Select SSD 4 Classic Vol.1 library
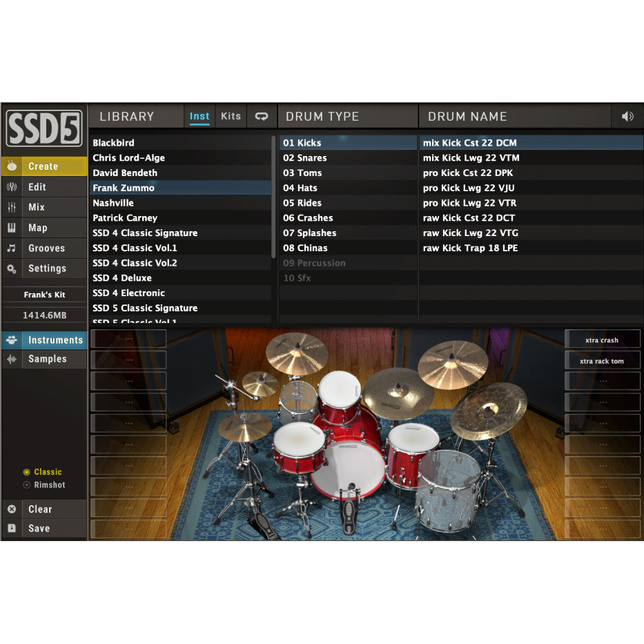 click(180, 248)
